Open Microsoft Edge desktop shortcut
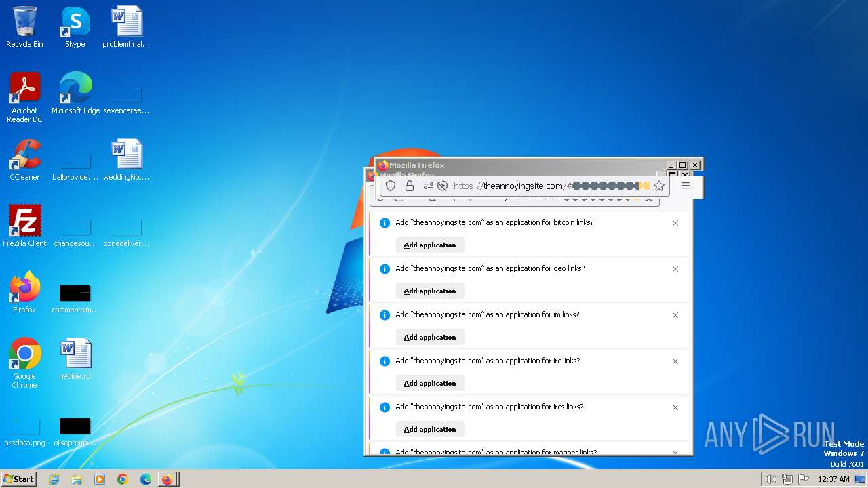 click(75, 94)
